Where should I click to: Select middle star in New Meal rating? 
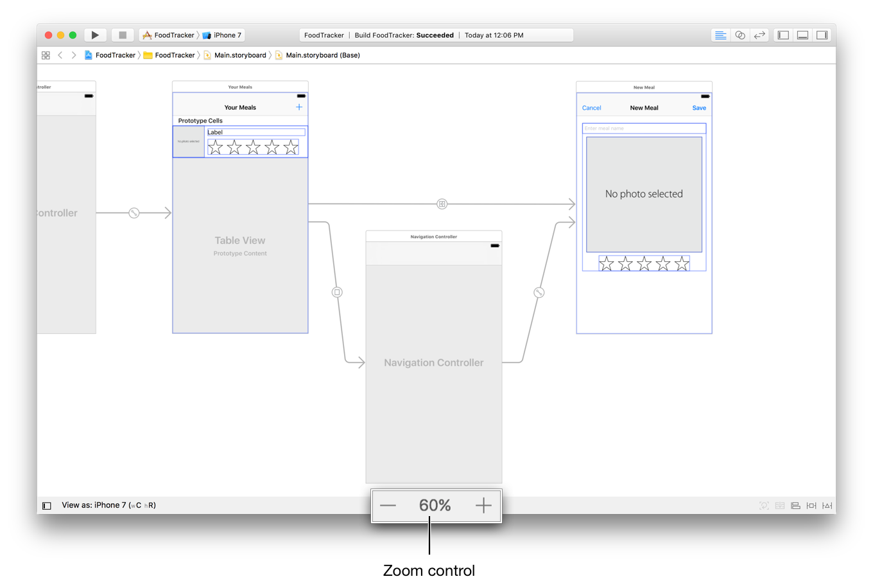click(x=644, y=264)
